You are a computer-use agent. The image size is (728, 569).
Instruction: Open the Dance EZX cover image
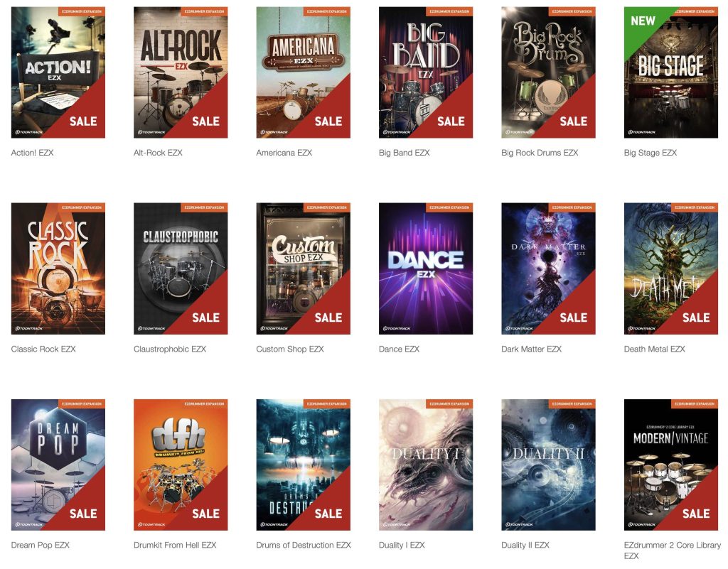(x=426, y=269)
